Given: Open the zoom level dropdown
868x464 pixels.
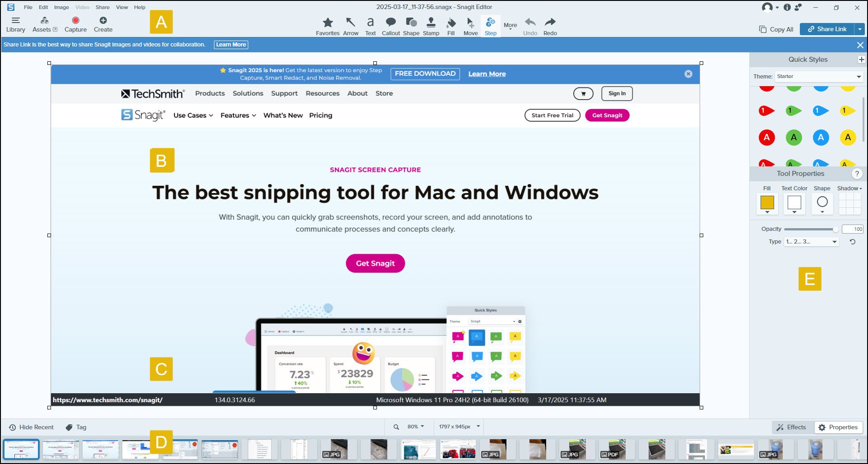Looking at the screenshot, I should click(413, 426).
